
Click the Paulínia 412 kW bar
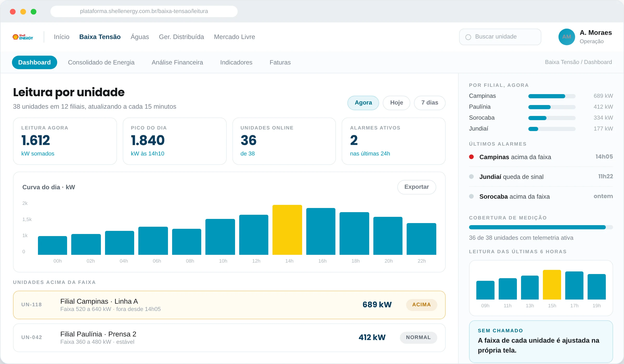pyautogui.click(x=552, y=107)
